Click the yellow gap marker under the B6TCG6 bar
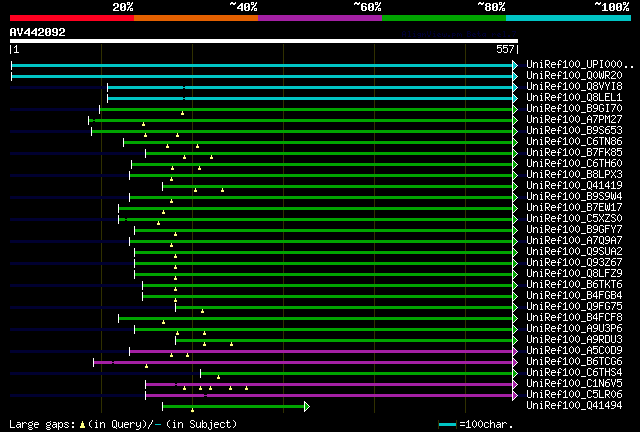The height and width of the screenshot is (432, 640). tap(147, 366)
